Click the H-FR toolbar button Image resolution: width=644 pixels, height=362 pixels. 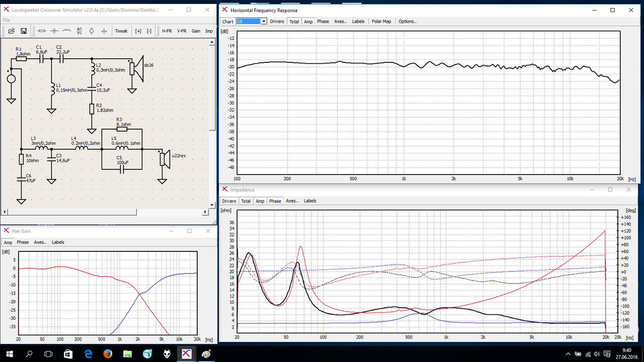[167, 31]
